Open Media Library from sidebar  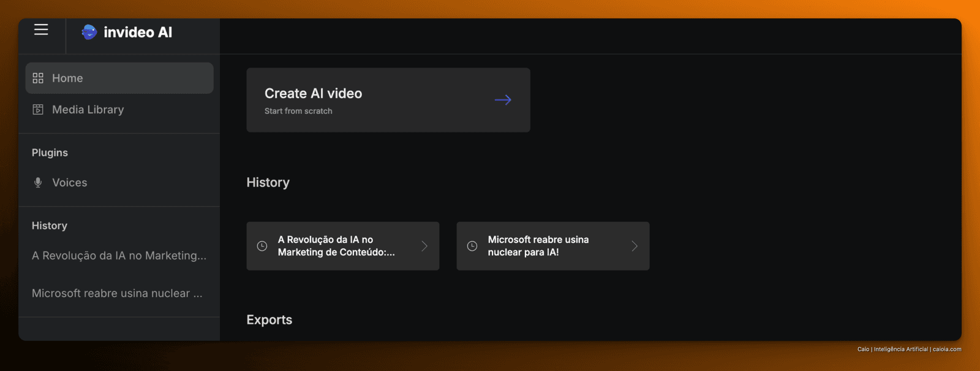coord(119,109)
